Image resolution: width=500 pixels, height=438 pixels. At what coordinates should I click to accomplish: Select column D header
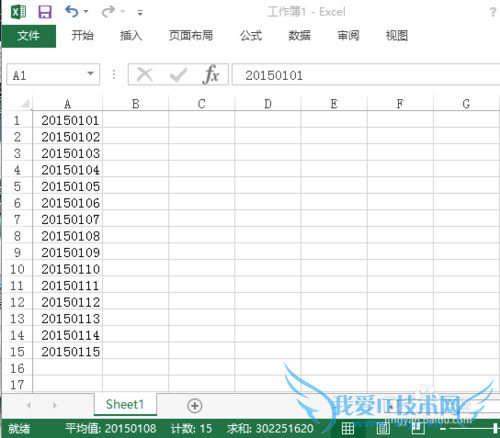pyautogui.click(x=268, y=104)
